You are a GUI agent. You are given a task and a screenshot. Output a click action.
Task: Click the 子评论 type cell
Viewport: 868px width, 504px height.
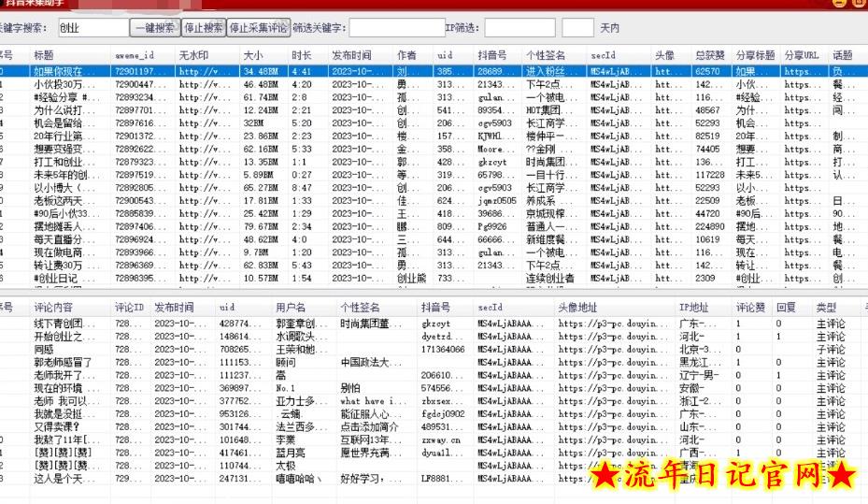click(831, 350)
